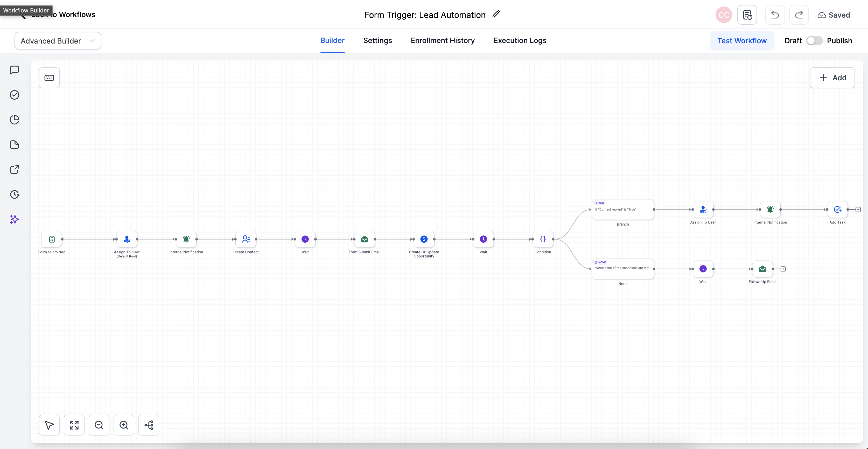Open the Enrollment History tab
Screen dimensions: 868x449
[442, 40]
